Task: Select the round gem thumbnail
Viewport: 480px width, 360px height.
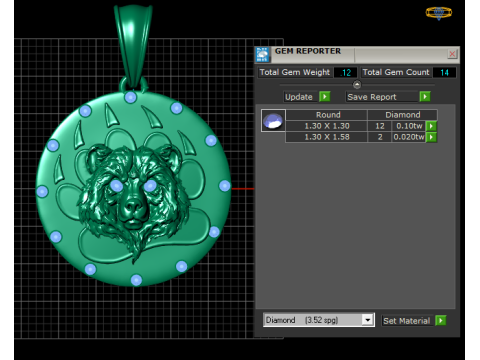Action: coord(273,120)
